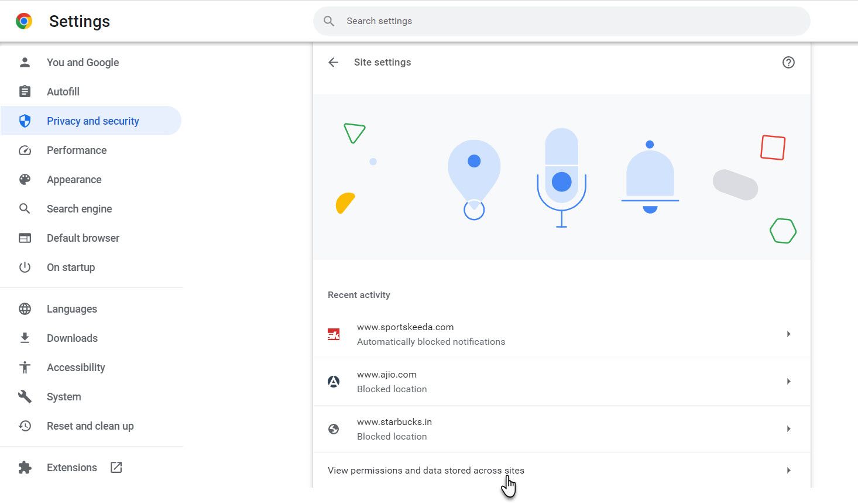Viewport: 858px width, 504px height.
Task: Open the Autofill section
Action: tap(63, 91)
